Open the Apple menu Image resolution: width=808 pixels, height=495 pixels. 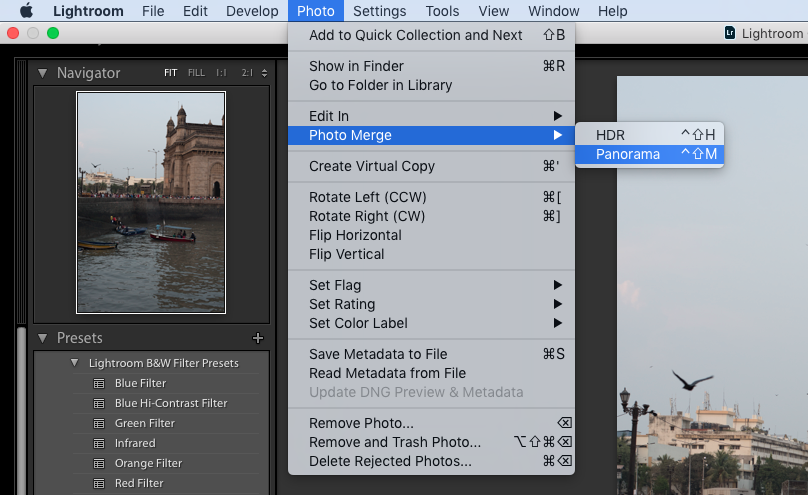pos(26,10)
